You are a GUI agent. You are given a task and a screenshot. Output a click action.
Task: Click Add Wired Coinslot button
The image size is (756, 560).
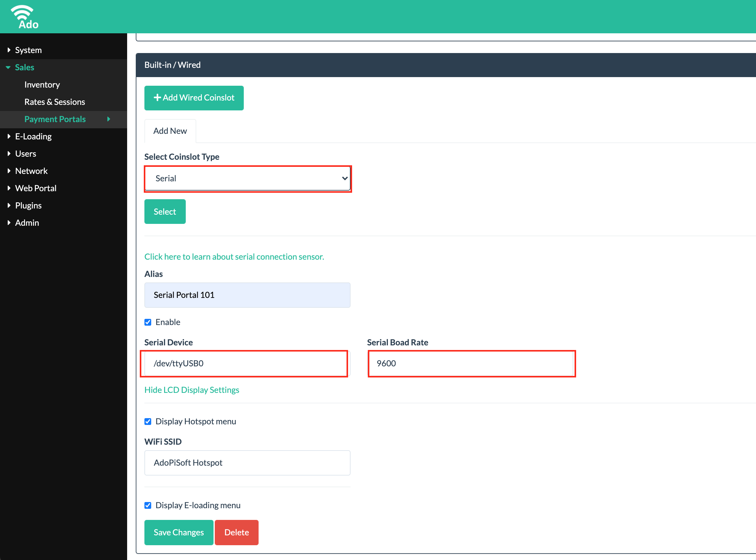pos(193,98)
